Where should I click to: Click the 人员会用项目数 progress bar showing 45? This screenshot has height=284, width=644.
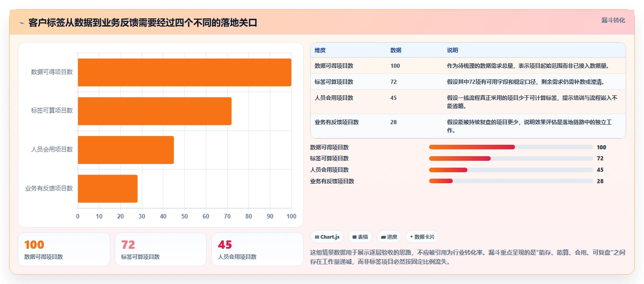tap(511, 170)
